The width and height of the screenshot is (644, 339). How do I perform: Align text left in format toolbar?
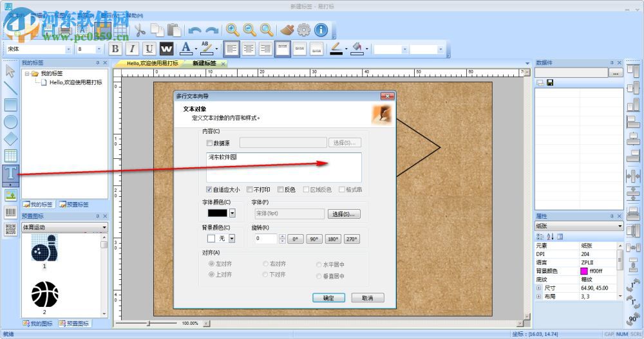(x=232, y=49)
